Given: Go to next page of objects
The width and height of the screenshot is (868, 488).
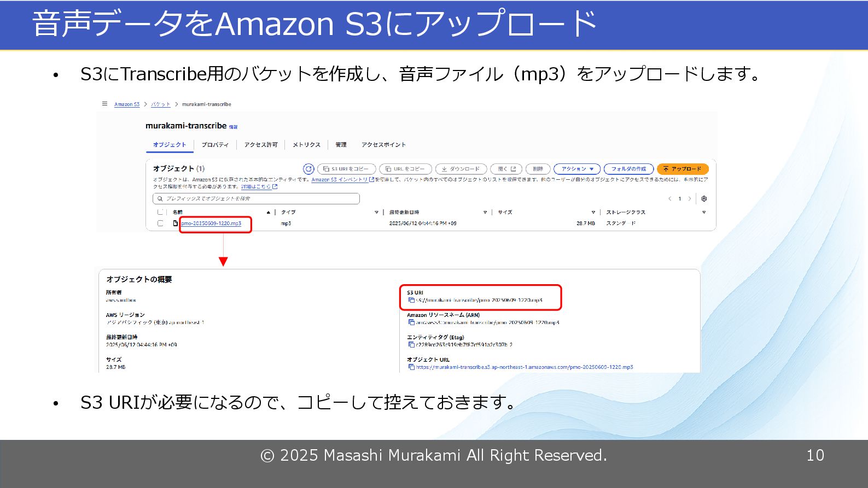Looking at the screenshot, I should [690, 198].
